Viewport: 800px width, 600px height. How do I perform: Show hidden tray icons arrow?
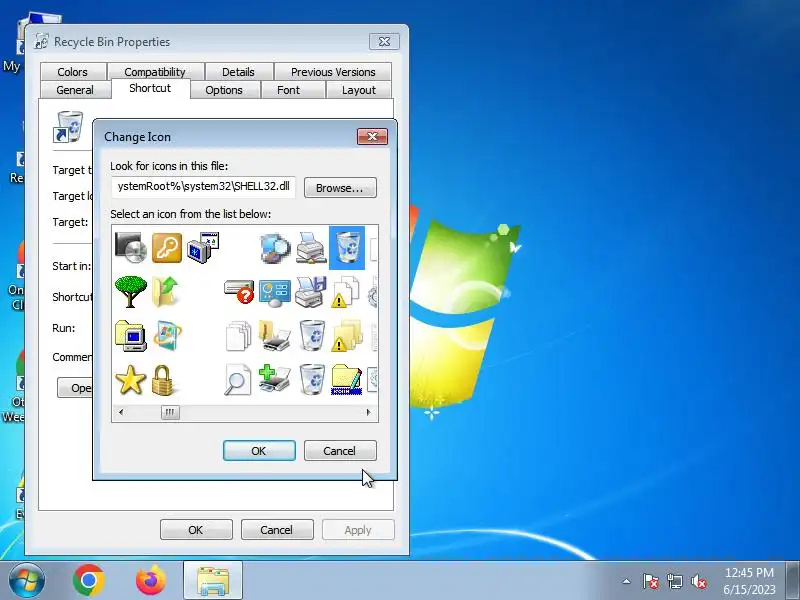pos(627,581)
